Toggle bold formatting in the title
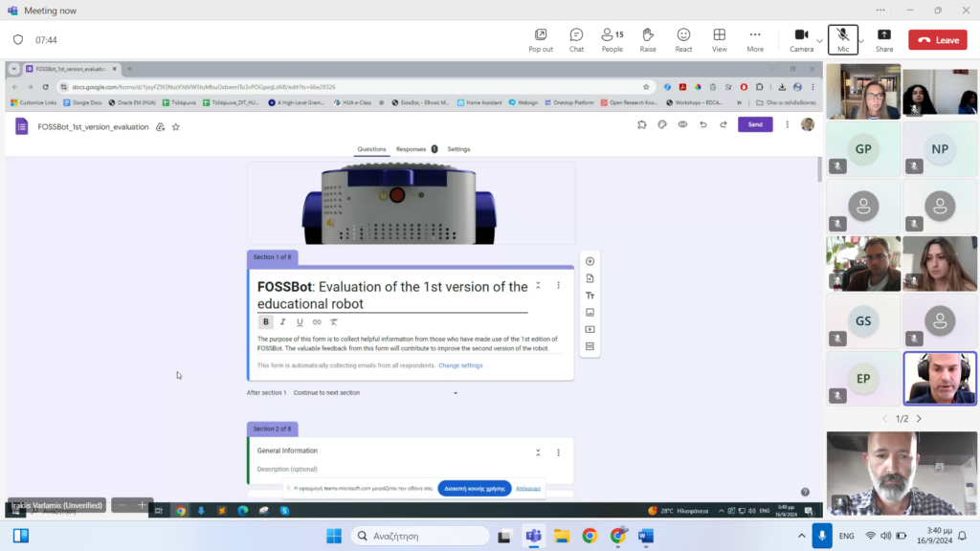 (x=266, y=321)
